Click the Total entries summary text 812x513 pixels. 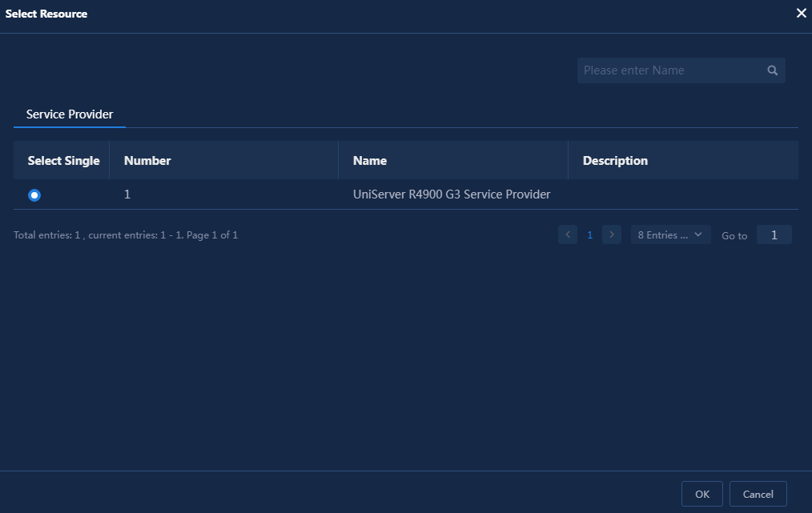coord(126,235)
